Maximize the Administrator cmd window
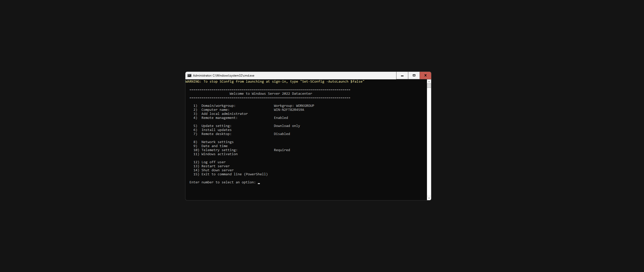The image size is (644, 272). click(x=414, y=76)
